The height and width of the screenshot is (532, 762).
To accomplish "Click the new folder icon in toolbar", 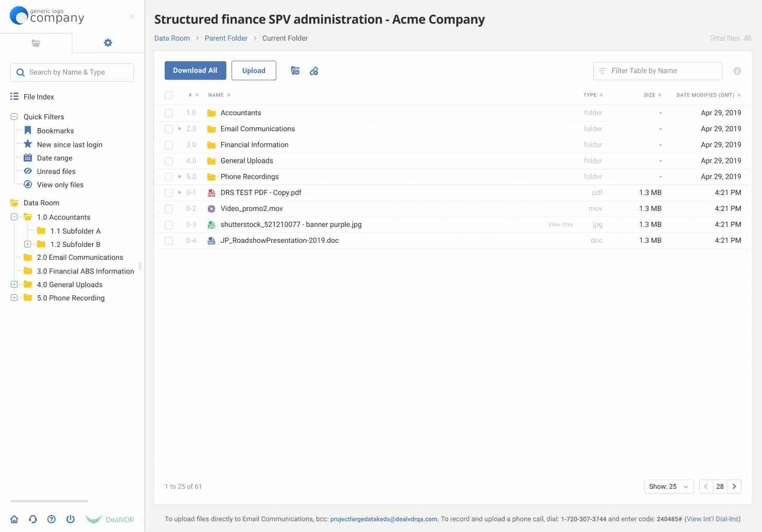I will (295, 71).
